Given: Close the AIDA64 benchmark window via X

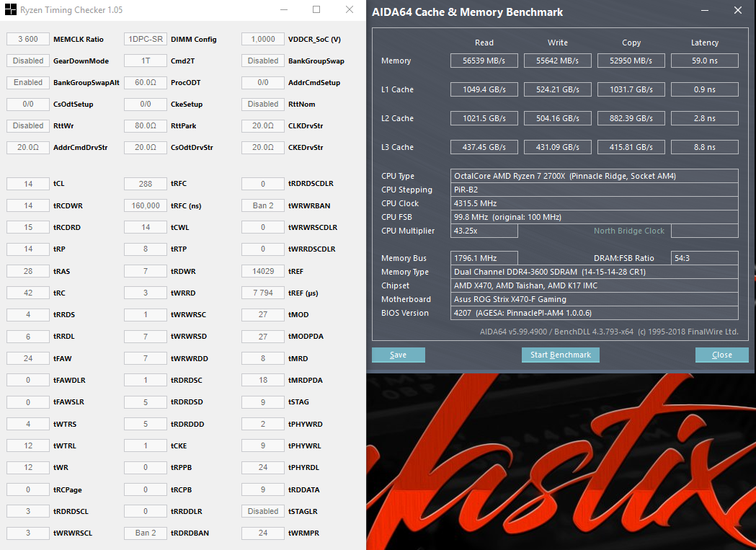Looking at the screenshot, I should point(738,10).
